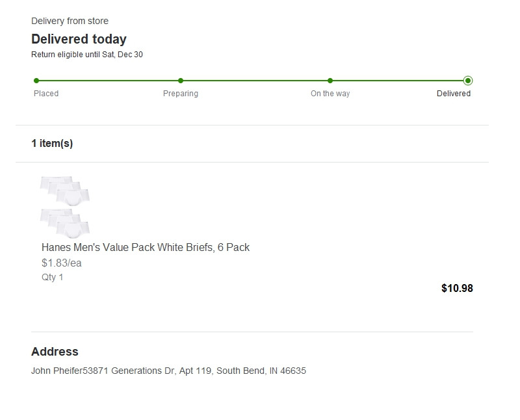Open the Hanes briefs product image
The image size is (520, 420).
(x=65, y=207)
